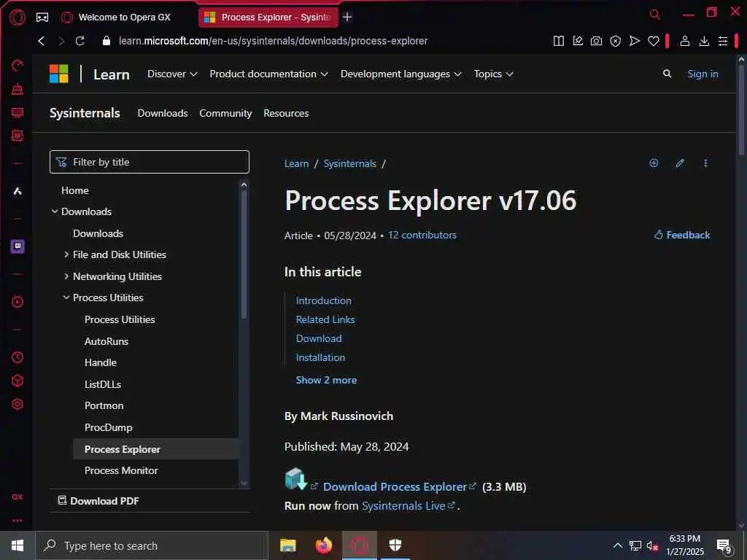Screen dimensions: 747x560
Task: Open History clock icon in sidebar
Action: click(18, 357)
